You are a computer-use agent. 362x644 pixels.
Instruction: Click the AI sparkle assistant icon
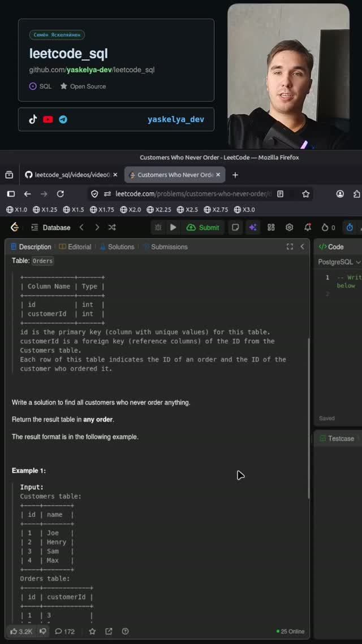(253, 228)
